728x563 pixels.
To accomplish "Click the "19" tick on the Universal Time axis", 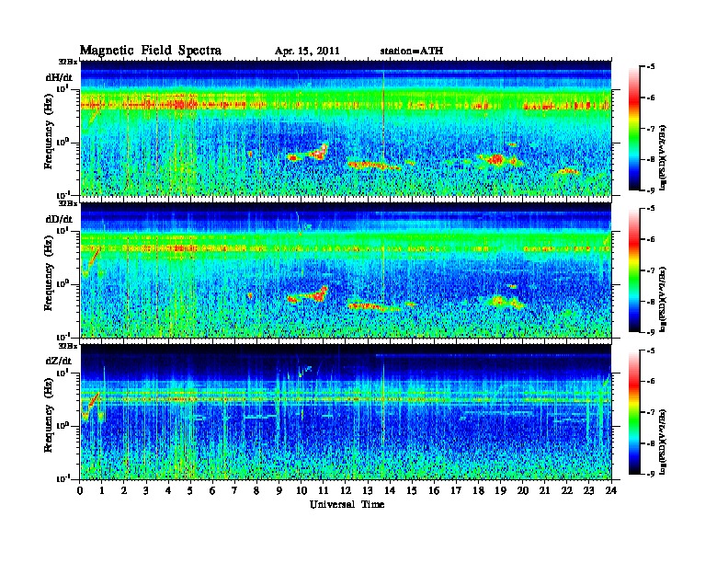I will pos(500,491).
